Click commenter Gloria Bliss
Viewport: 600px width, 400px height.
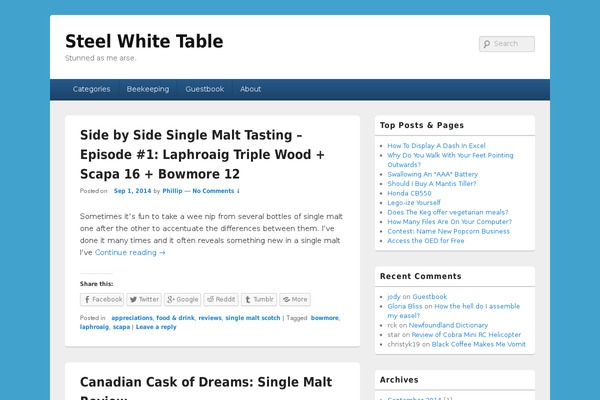(x=404, y=306)
